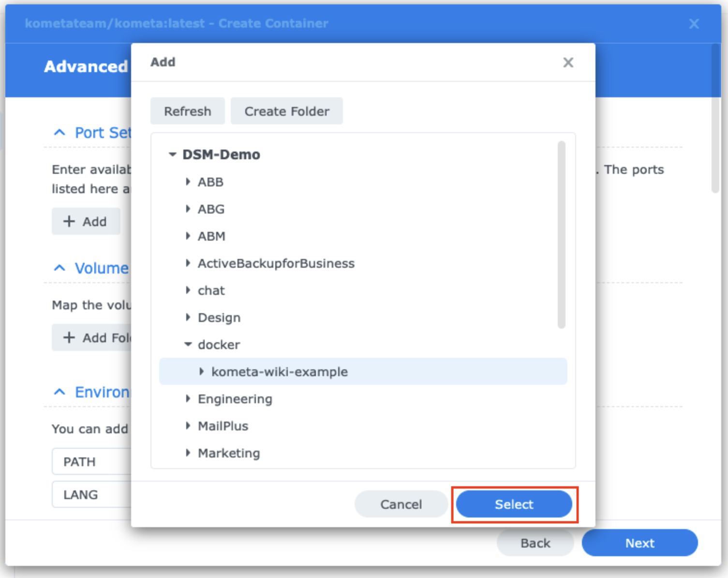Collapse the Port Settings section chevron
This screenshot has height=578, width=728.
(59, 132)
